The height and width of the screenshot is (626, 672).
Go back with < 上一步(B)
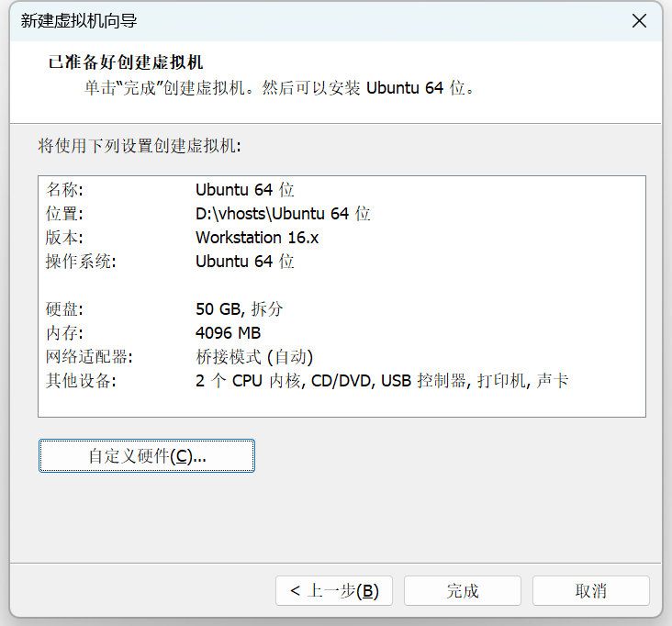tap(334, 590)
